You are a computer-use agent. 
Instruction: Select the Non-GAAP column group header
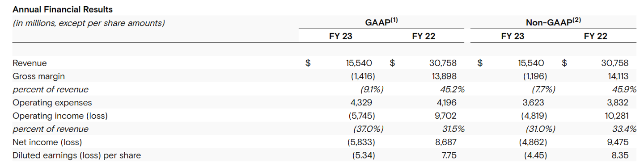(553, 21)
